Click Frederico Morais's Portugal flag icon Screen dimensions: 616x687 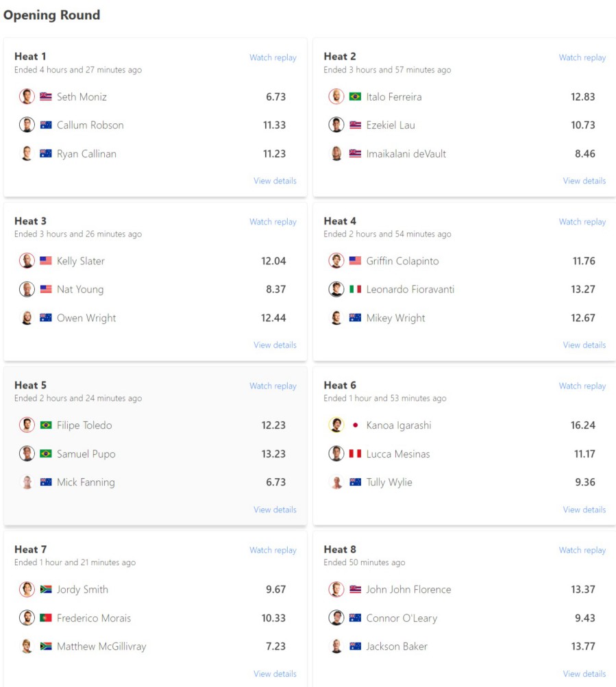[46, 618]
